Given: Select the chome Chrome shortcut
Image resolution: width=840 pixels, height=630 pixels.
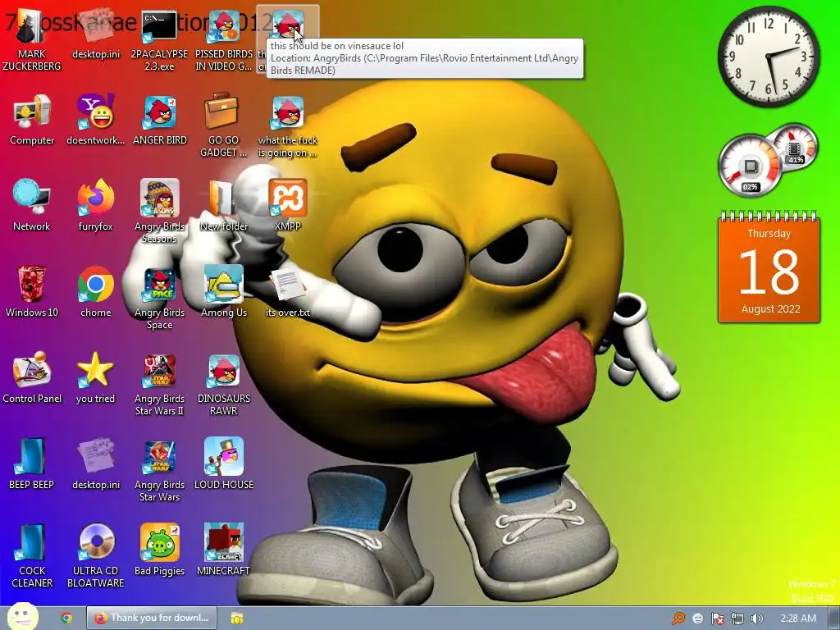Looking at the screenshot, I should coord(95,292).
